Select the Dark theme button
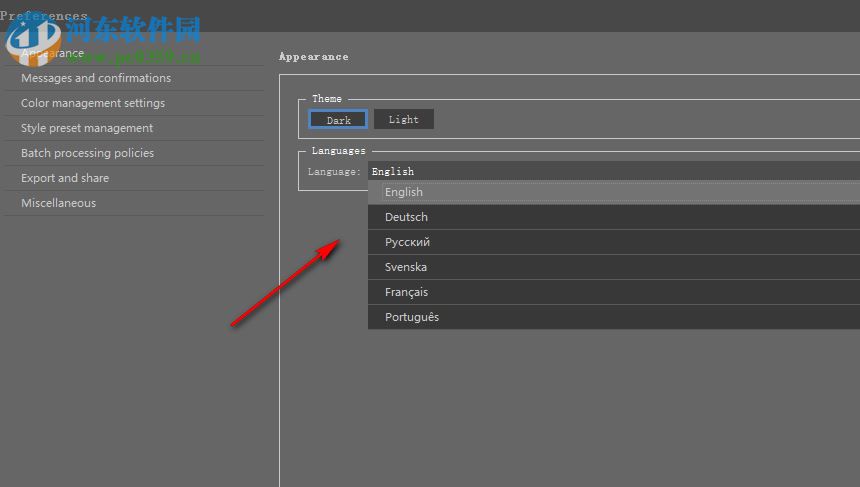The width and height of the screenshot is (860, 487). point(338,120)
